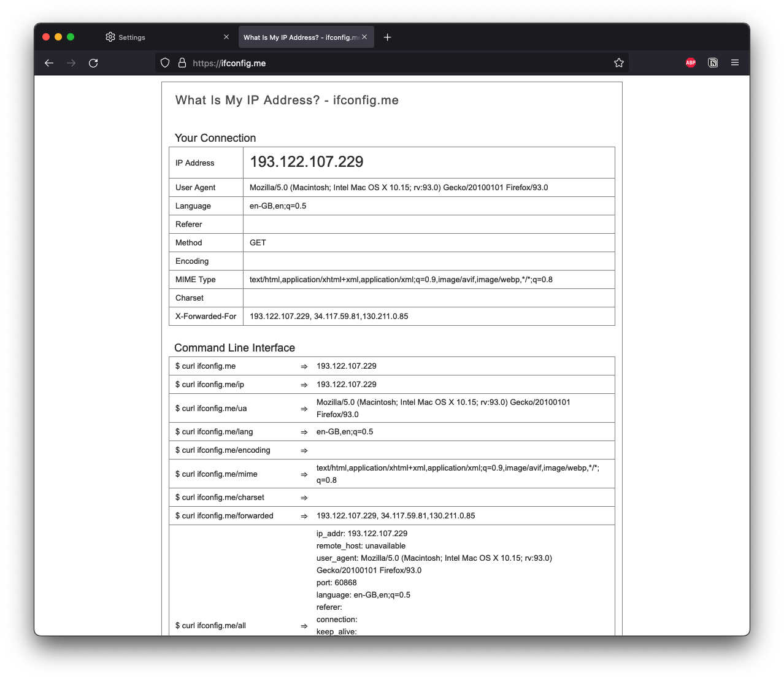Click the 'port: 60868' line
Screen dimensions: 784x681
[x=337, y=583]
